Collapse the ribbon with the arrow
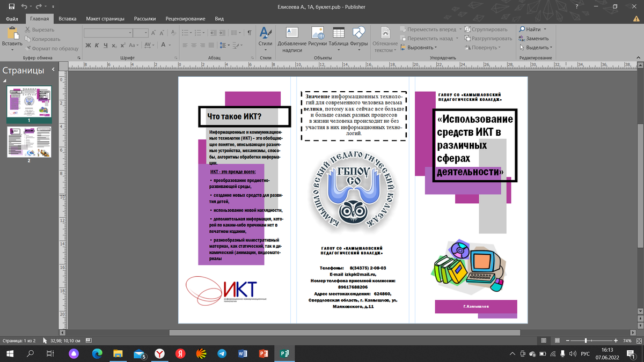Image resolution: width=644 pixels, height=362 pixels. pos(638,57)
